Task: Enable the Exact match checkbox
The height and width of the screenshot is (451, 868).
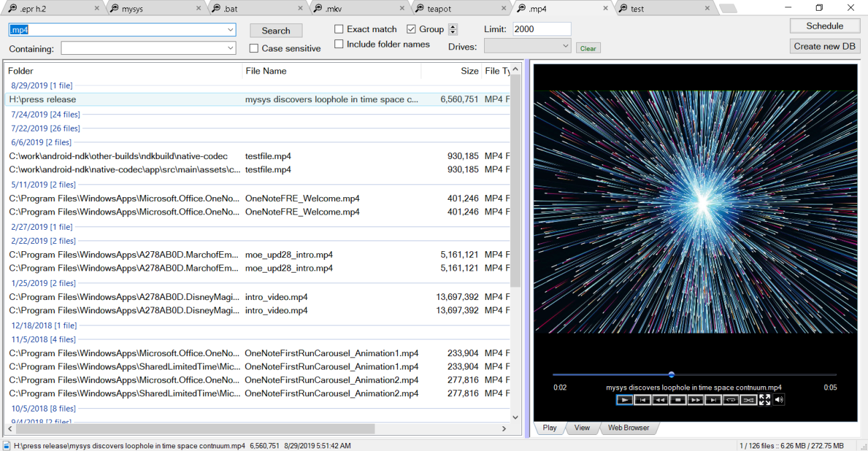Action: pyautogui.click(x=339, y=29)
